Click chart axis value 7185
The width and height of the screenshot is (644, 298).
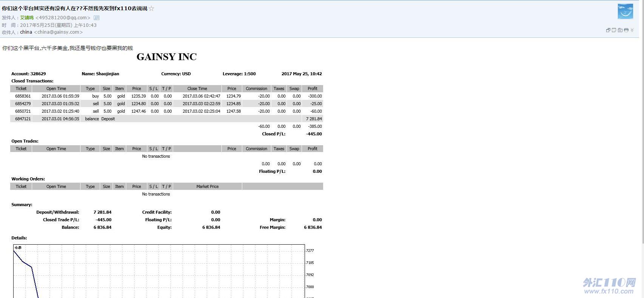coord(310,263)
